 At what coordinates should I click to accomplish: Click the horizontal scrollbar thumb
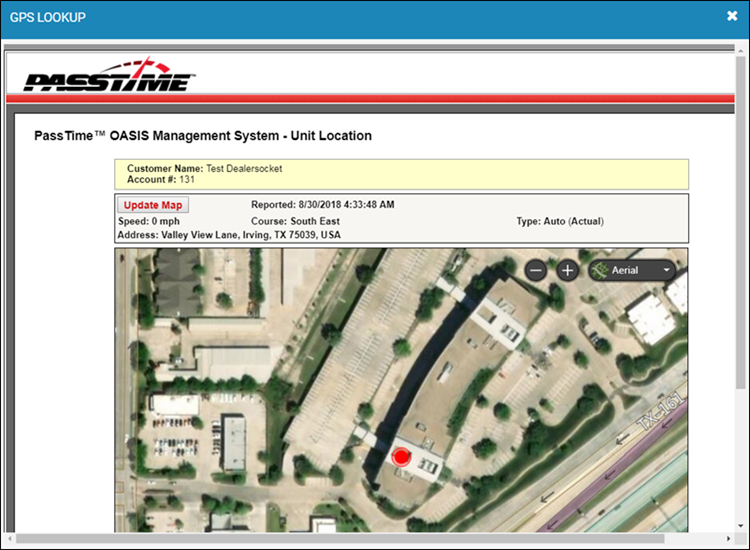click(x=340, y=539)
